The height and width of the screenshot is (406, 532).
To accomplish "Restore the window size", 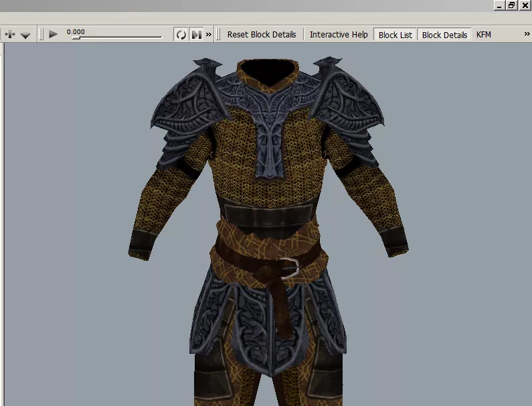I will click(511, 5).
